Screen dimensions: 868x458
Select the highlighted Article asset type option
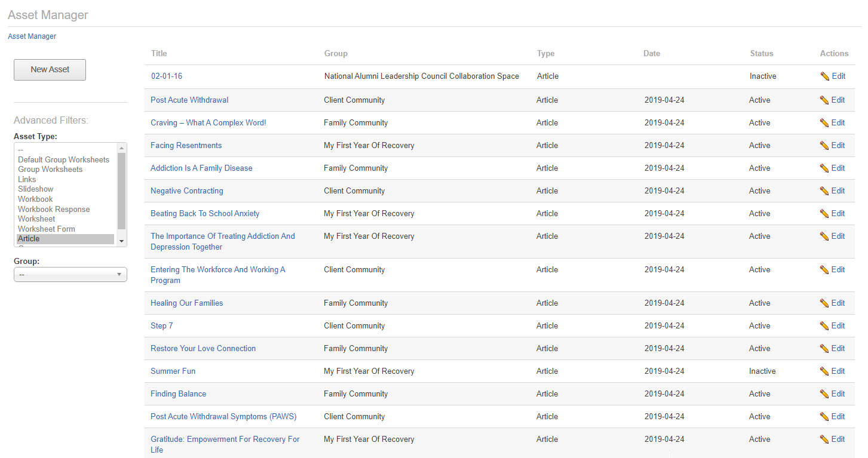(65, 239)
